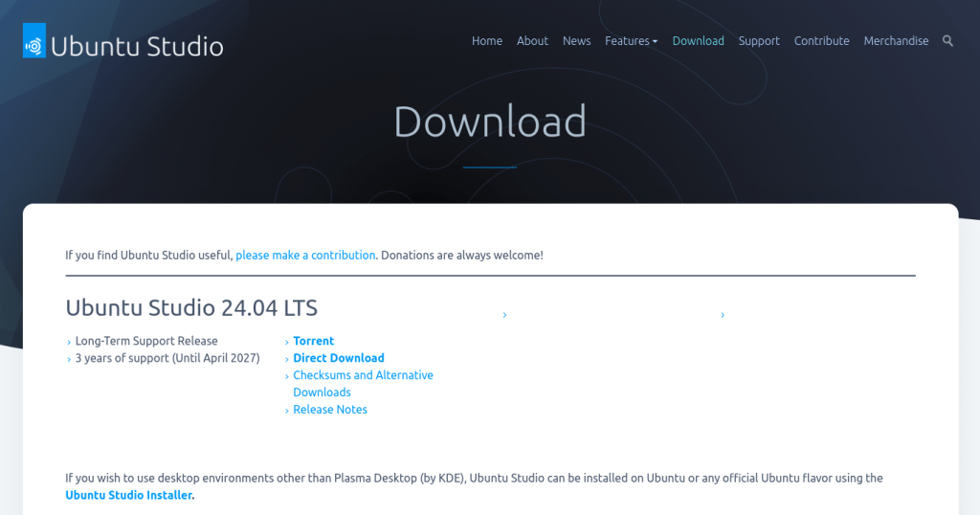Screen dimensions: 980x515
Task: Download via the Torrent link
Action: pos(313,341)
